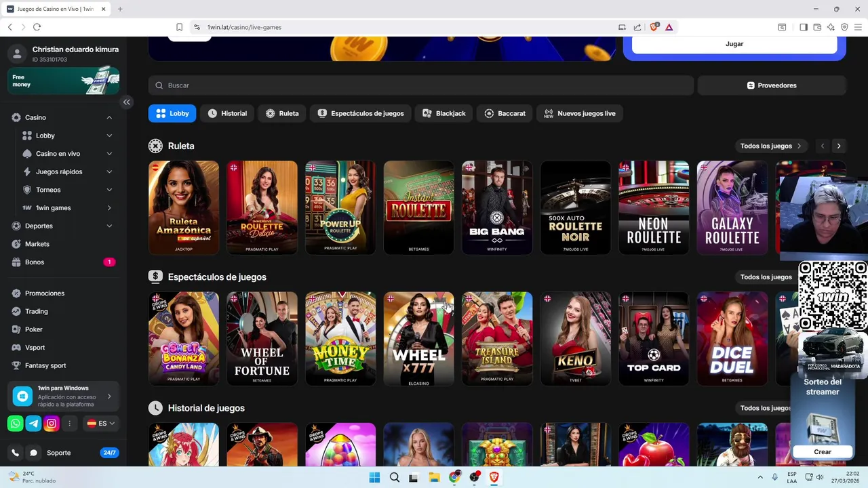
Task: Click the Jugar button on banner
Action: pos(734,44)
